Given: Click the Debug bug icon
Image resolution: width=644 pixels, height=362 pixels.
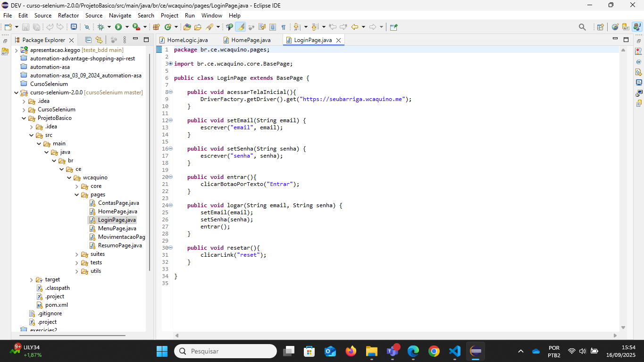Looking at the screenshot, I should [100, 27].
